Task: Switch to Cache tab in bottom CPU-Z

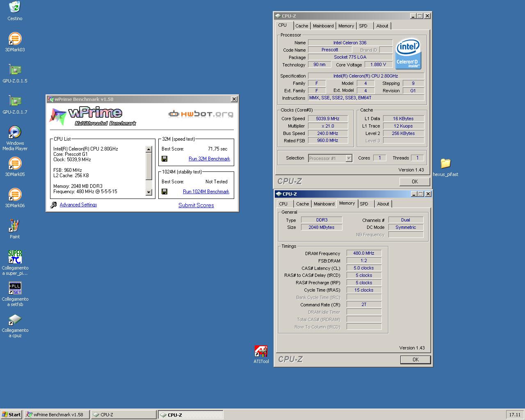Action: (303, 204)
